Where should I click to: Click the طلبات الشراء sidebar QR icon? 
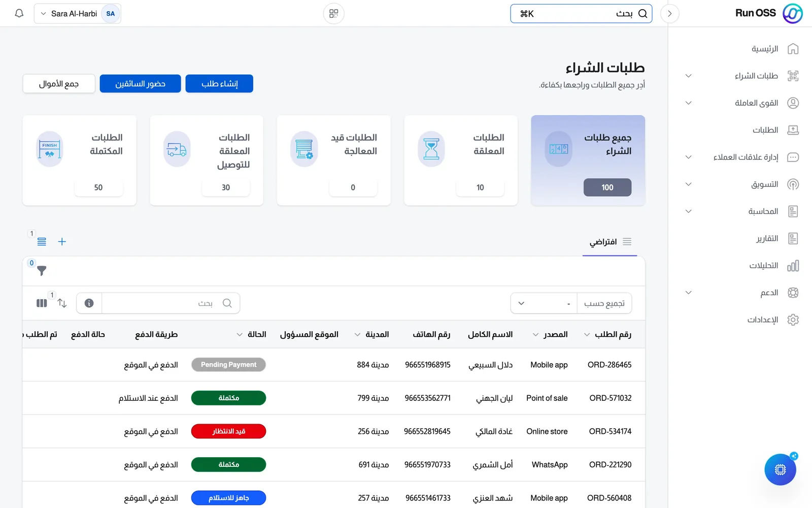(793, 76)
